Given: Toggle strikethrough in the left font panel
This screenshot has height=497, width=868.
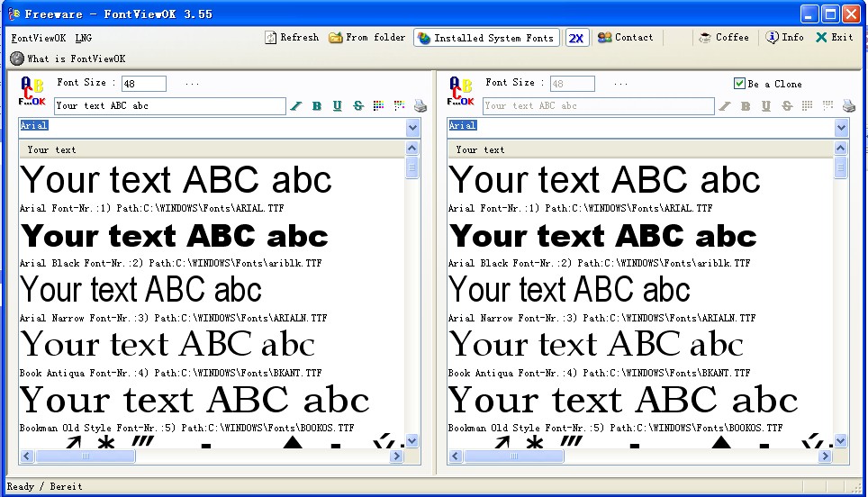Looking at the screenshot, I should (x=358, y=106).
